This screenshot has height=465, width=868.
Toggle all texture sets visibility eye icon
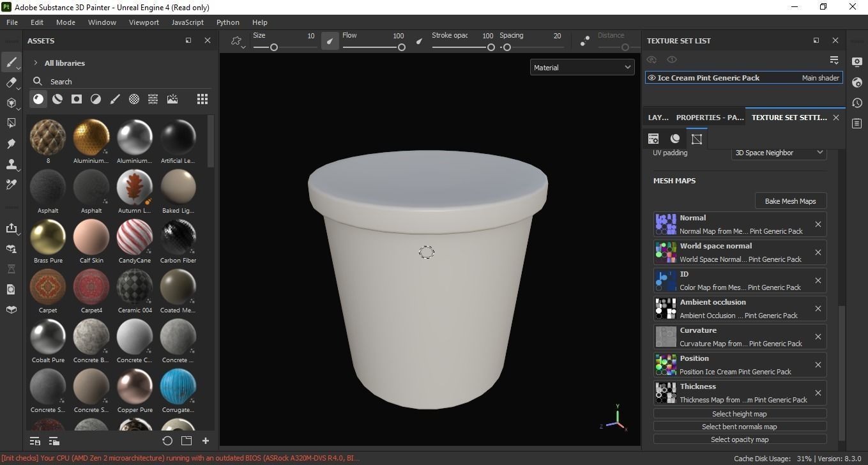(651, 59)
